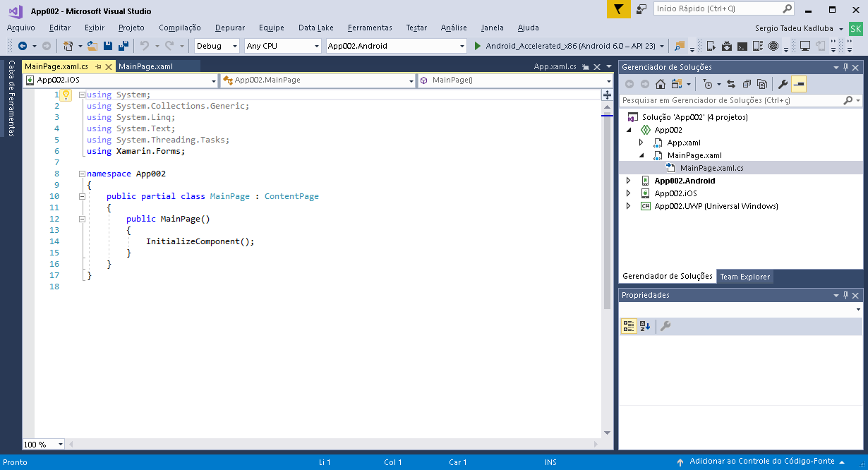Expand the App002.Android project node

point(629,181)
